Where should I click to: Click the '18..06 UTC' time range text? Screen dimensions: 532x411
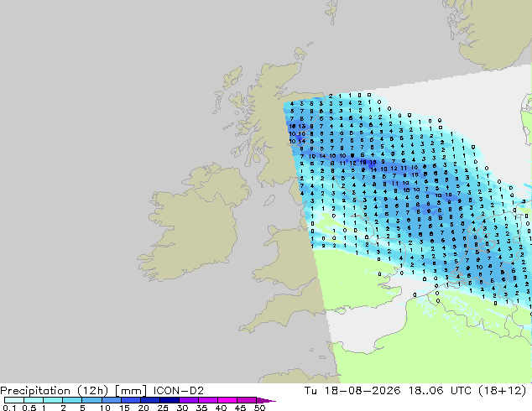click(x=440, y=391)
